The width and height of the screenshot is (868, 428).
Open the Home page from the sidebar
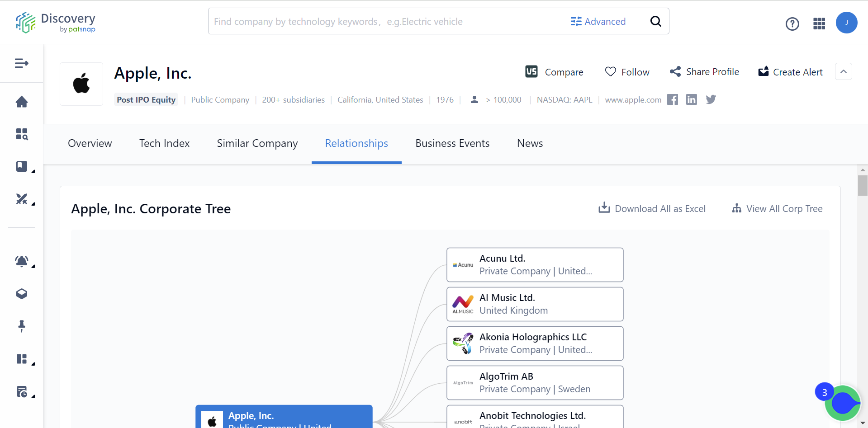(x=21, y=102)
